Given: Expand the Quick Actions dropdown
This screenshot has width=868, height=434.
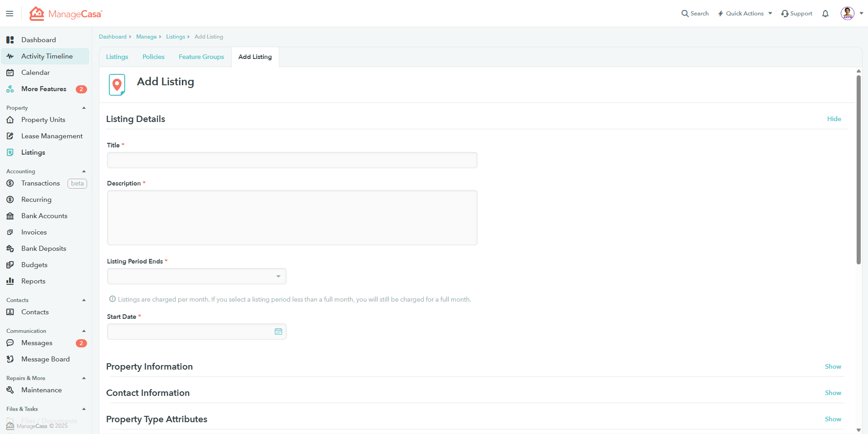Looking at the screenshot, I should tap(745, 14).
